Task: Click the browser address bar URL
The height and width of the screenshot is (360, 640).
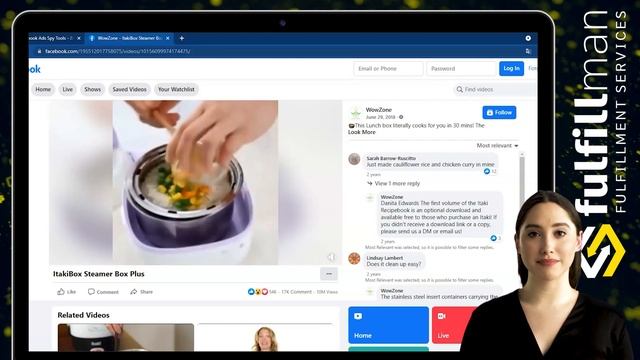Action: 118,51
